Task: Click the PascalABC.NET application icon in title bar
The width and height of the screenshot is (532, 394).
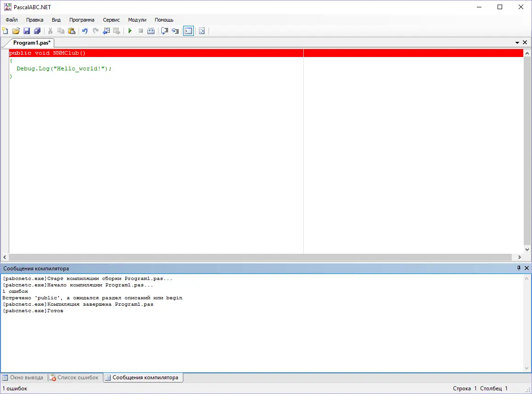Action: (x=7, y=7)
